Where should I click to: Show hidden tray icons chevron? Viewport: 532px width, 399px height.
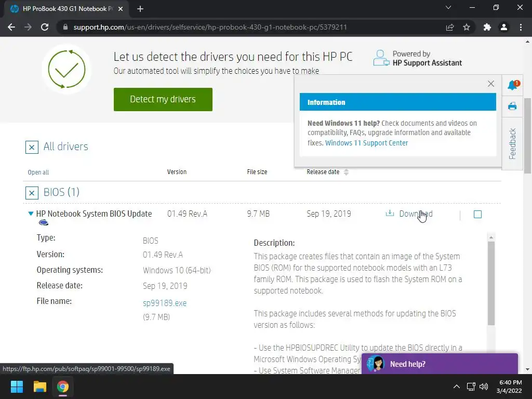point(456,387)
